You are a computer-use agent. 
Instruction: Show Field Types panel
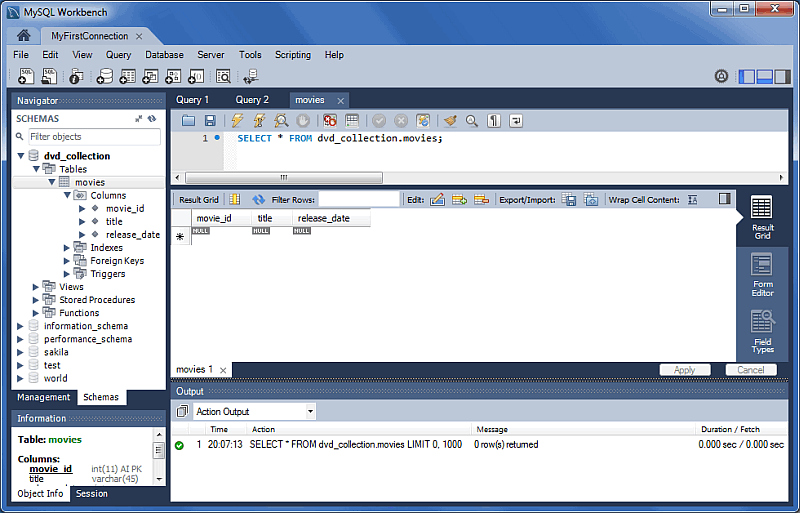(762, 332)
